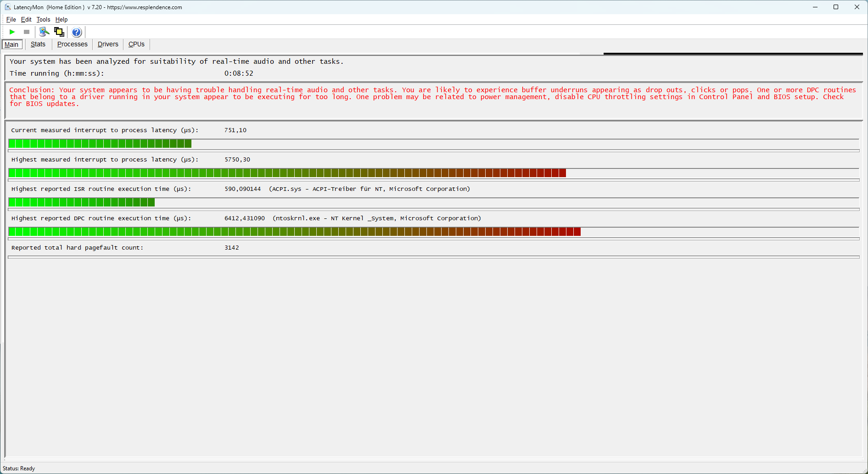
Task: Click 'Reported total hard pagefault count' label
Action: pyautogui.click(x=77, y=248)
